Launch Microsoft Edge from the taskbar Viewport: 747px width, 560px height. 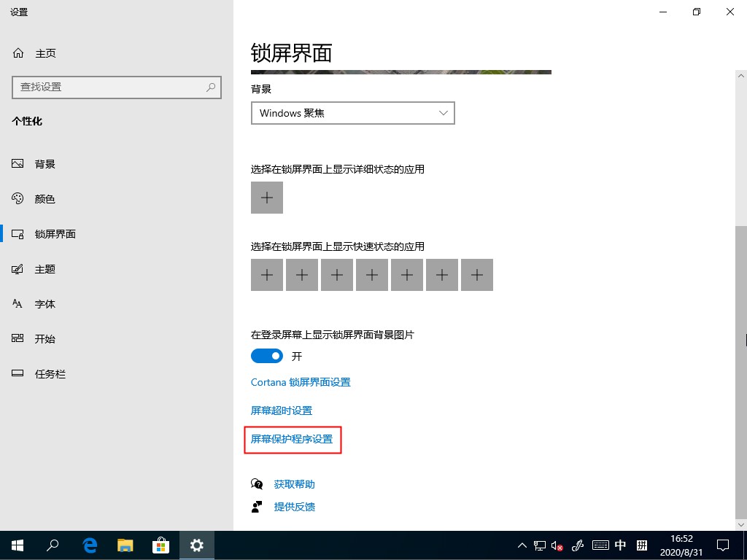pyautogui.click(x=88, y=545)
